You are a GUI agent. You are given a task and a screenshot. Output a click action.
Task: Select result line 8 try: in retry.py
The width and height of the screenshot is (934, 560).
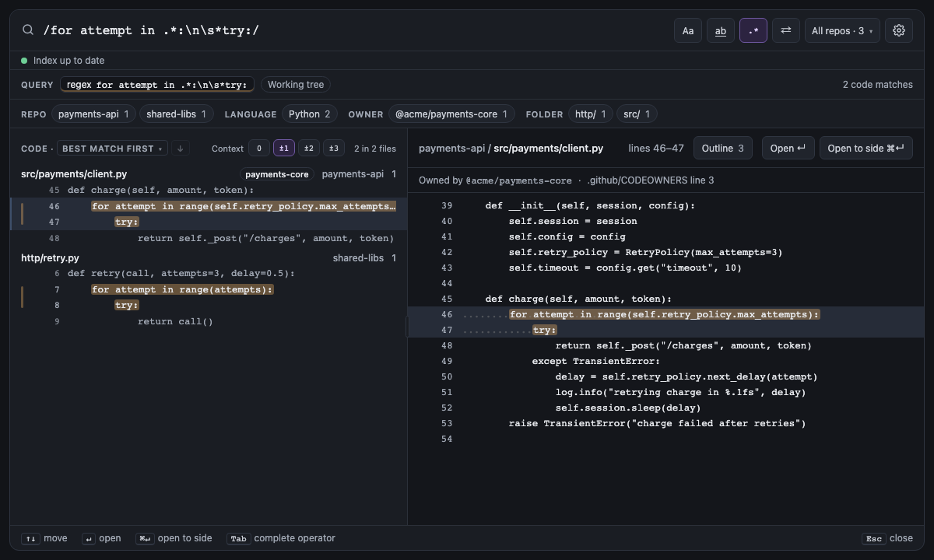(x=209, y=305)
